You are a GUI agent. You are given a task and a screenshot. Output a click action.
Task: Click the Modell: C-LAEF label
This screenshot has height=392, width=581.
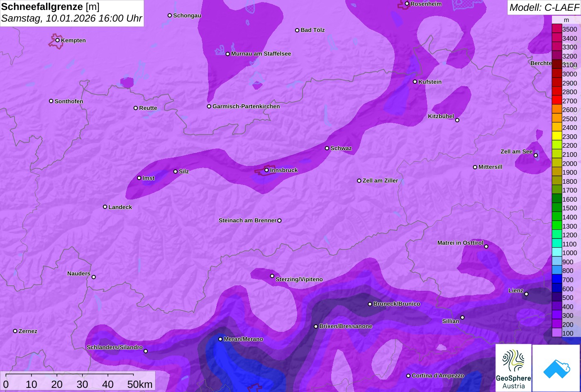544,7
